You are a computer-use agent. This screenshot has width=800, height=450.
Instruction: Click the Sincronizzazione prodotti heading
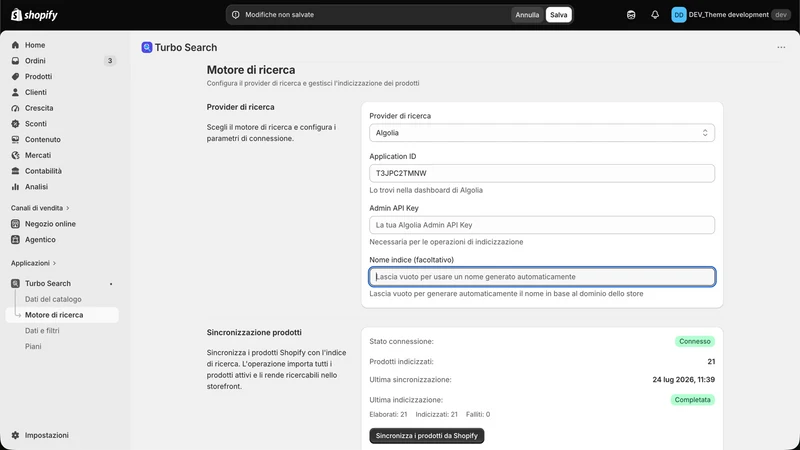pos(254,333)
